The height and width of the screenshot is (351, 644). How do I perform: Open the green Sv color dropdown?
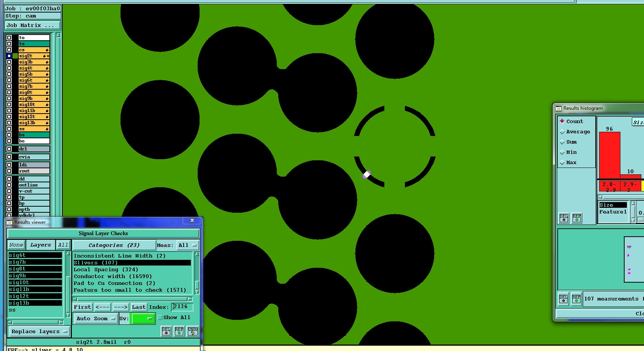pos(143,319)
